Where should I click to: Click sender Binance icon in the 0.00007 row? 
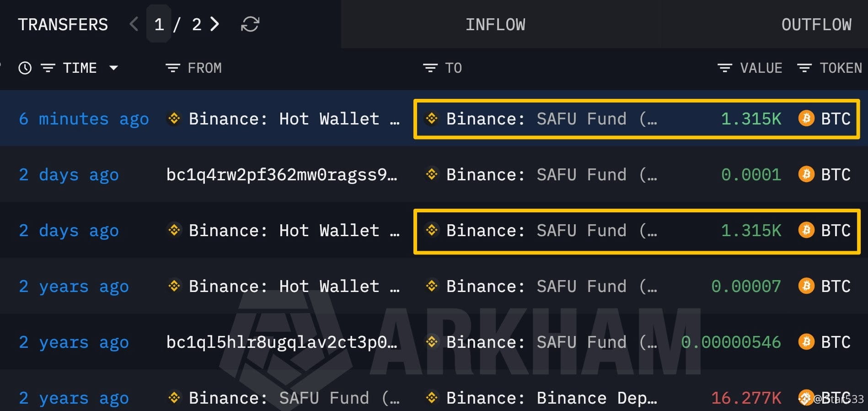[x=174, y=286]
